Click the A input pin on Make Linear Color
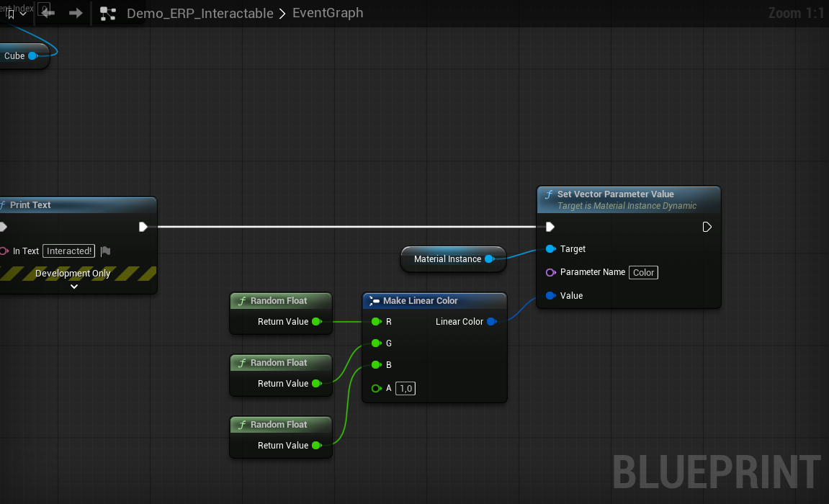Image resolution: width=829 pixels, height=504 pixels. (x=377, y=388)
